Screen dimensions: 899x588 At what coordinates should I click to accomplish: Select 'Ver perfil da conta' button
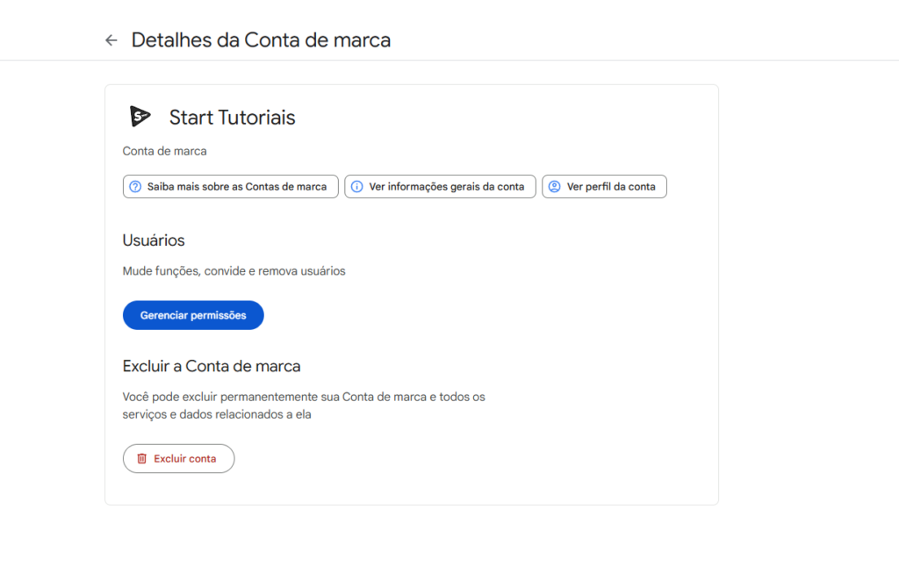tap(604, 187)
